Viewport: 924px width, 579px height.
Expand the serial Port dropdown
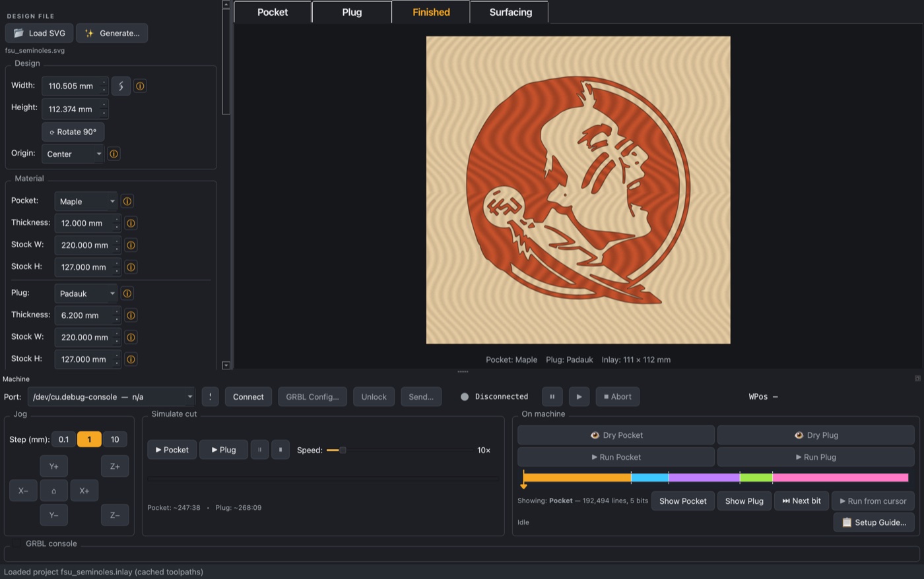(x=112, y=396)
